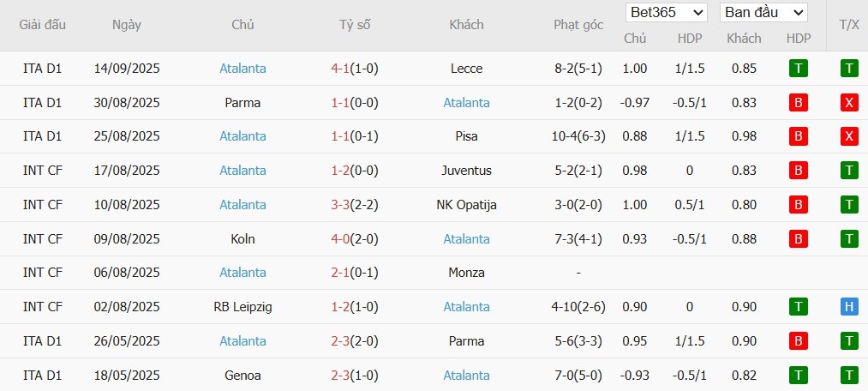Image resolution: width=868 pixels, height=391 pixels.
Task: Click the red X badge in Pisa row
Action: point(849,136)
